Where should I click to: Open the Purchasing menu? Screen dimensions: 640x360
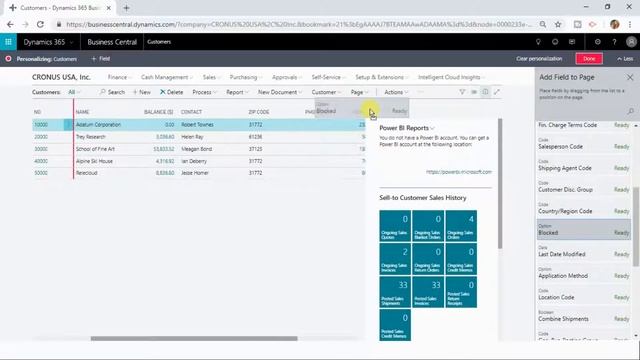[x=246, y=77]
